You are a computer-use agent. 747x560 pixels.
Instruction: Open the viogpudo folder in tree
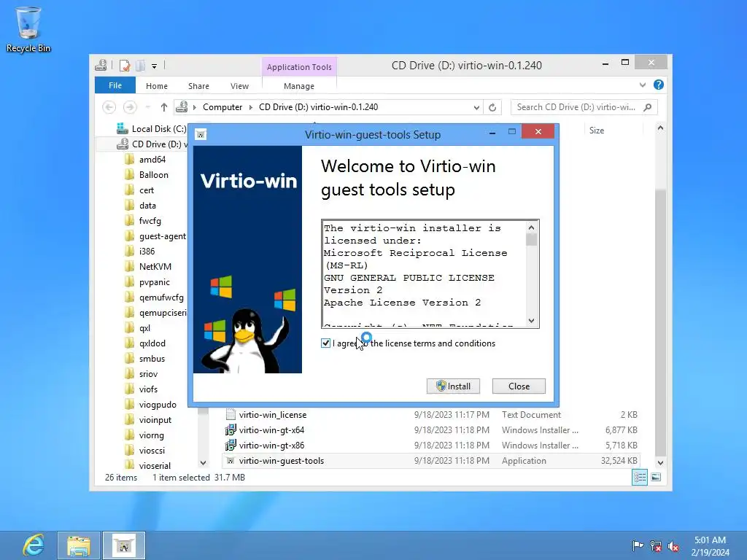pyautogui.click(x=158, y=405)
